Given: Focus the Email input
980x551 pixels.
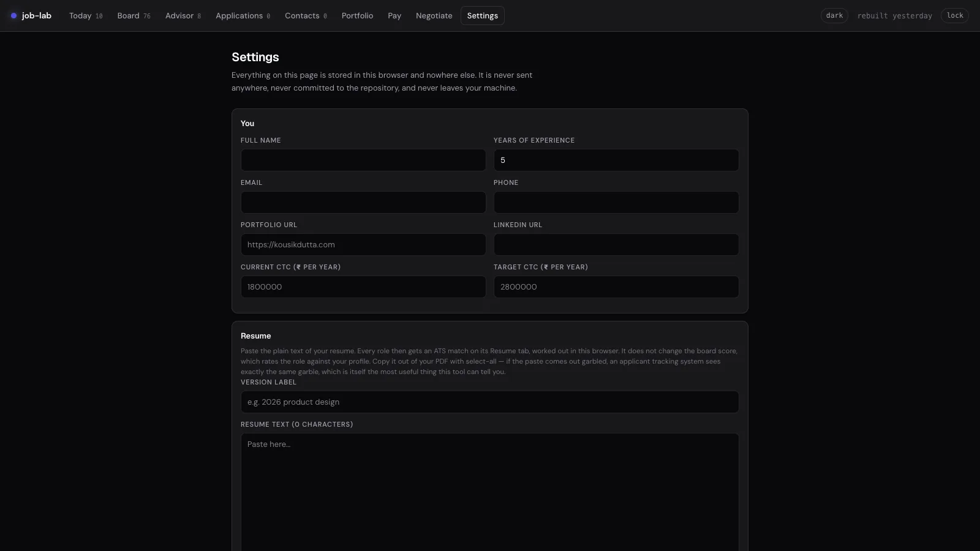Looking at the screenshot, I should 363,203.
